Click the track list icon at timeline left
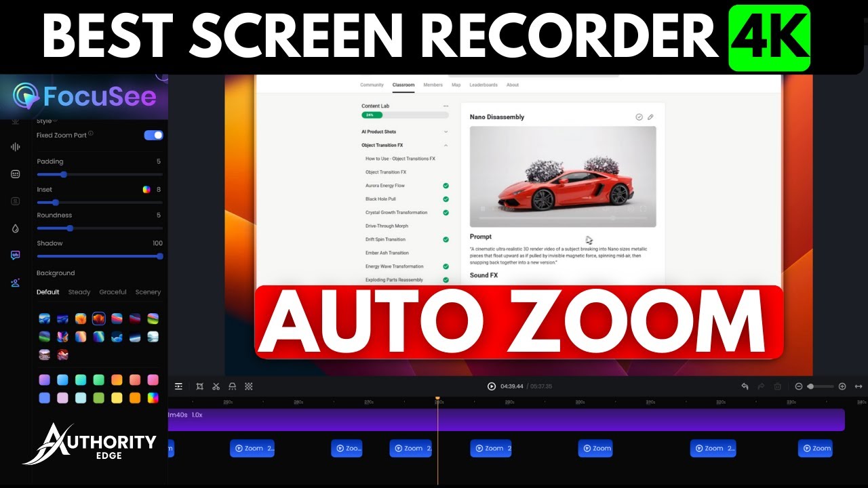The height and width of the screenshot is (488, 868). [x=178, y=386]
